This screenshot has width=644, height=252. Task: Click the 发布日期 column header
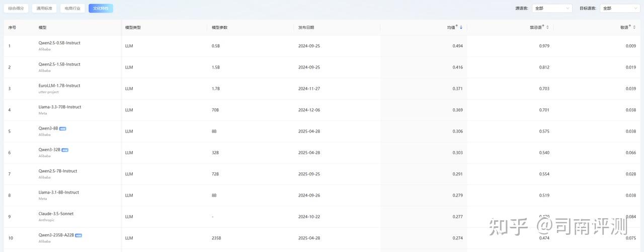tap(306, 27)
